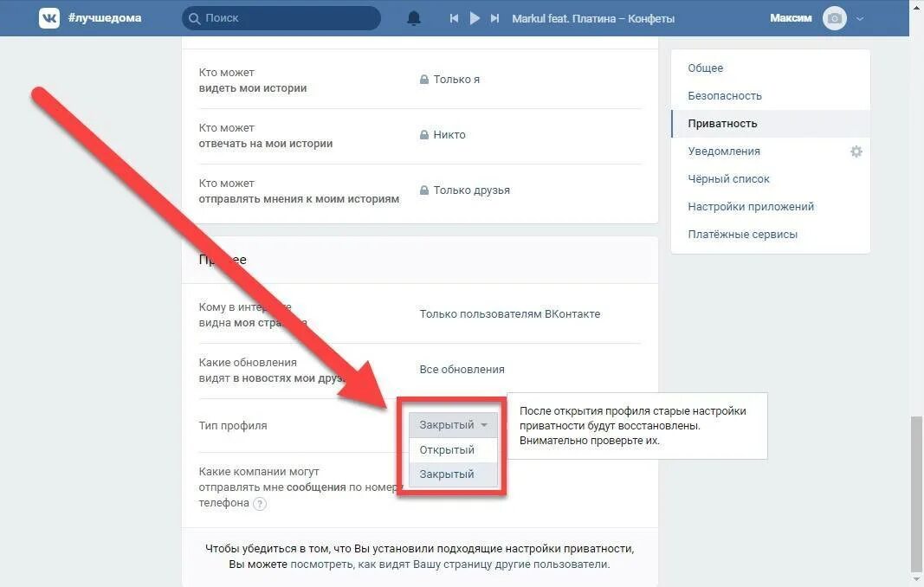Viewport: 924px width, 587px height.
Task: Open the notifications bell icon
Action: (x=414, y=18)
